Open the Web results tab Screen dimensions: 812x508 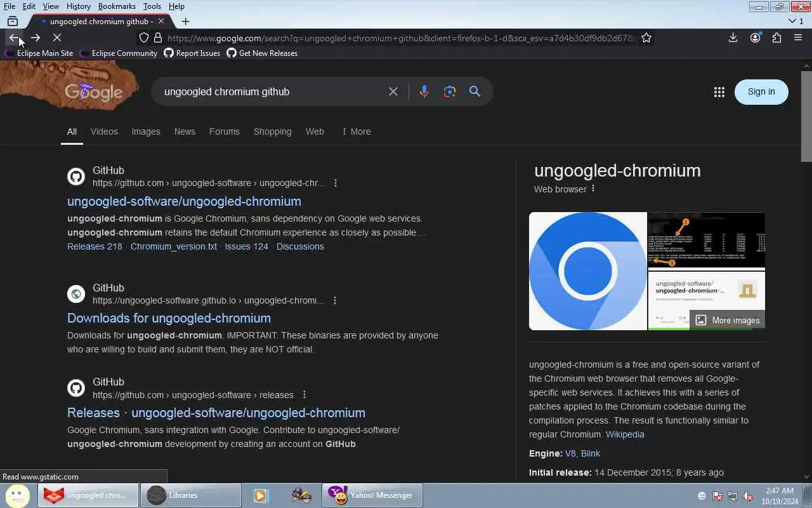(x=315, y=131)
